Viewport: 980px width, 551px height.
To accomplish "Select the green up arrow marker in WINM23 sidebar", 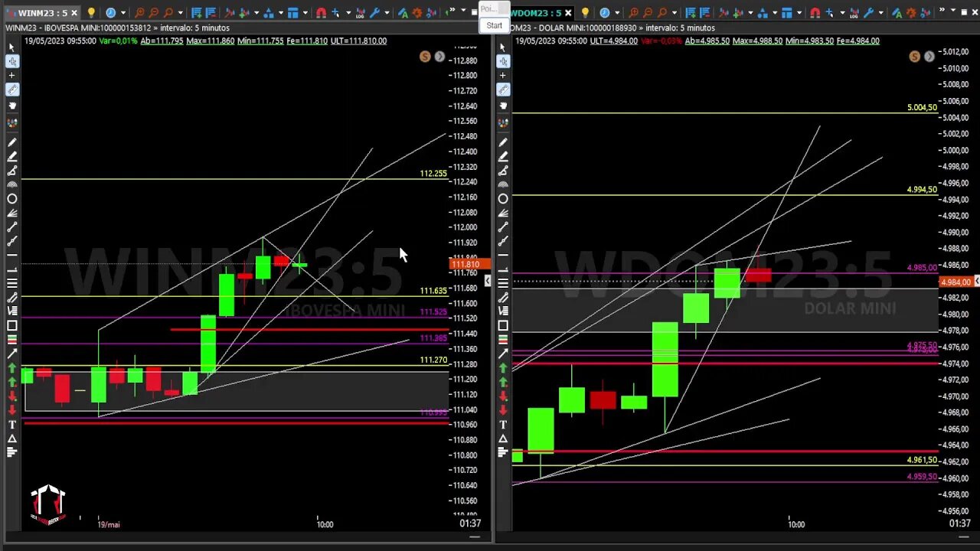I will coord(12,368).
